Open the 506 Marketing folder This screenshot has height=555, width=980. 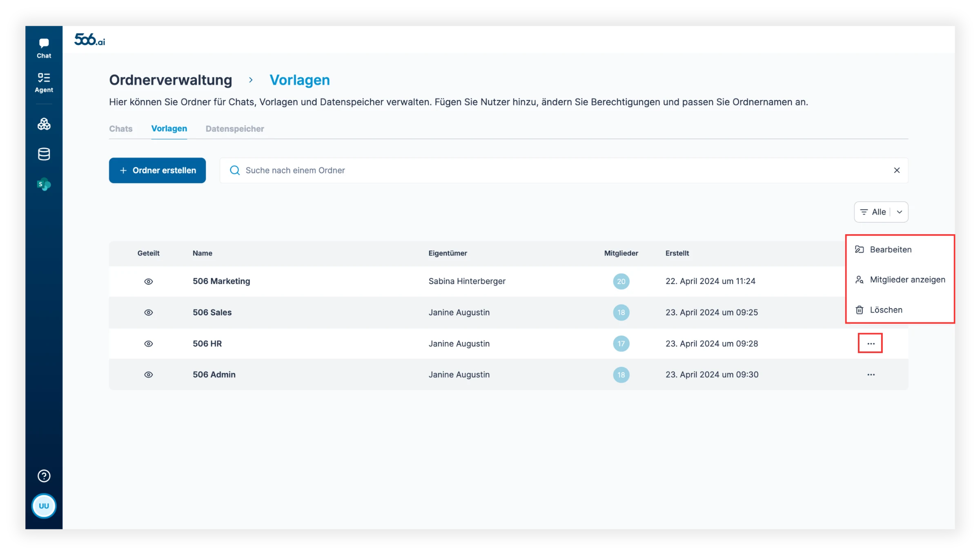tap(221, 281)
